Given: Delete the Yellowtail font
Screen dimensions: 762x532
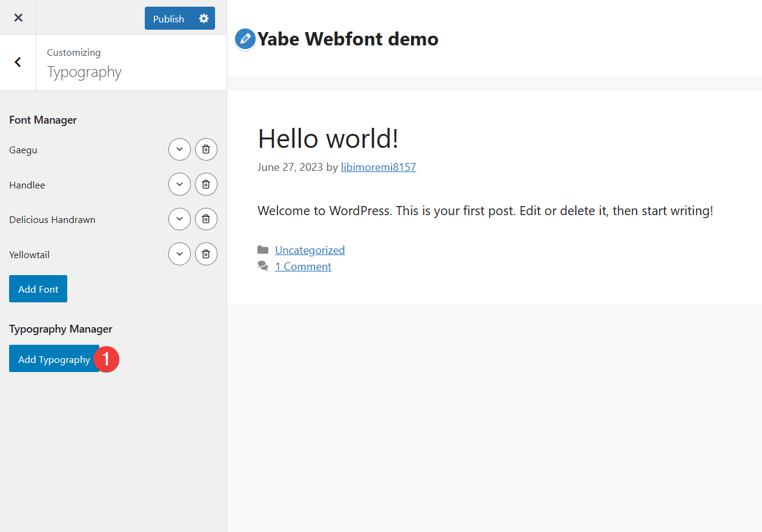Looking at the screenshot, I should tap(206, 254).
